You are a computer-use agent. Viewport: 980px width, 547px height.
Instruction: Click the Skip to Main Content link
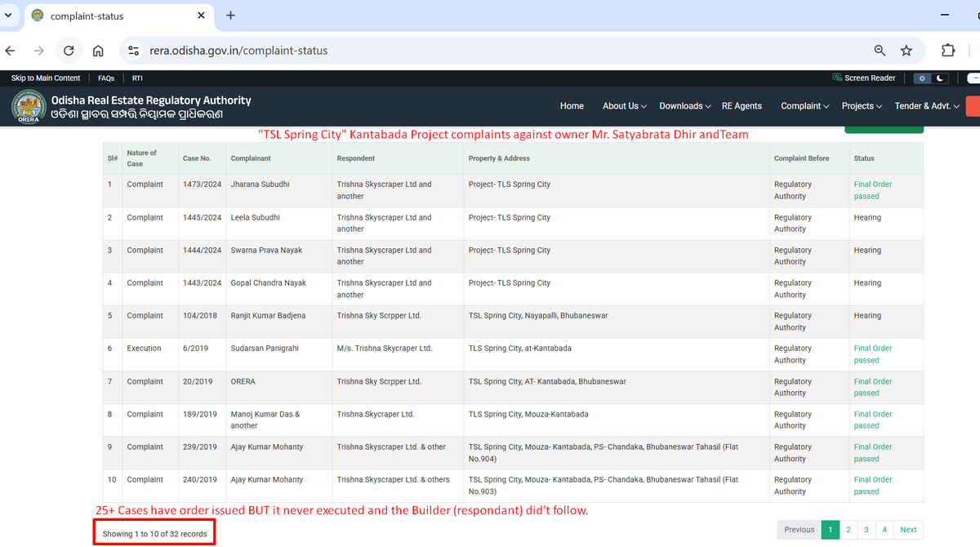coord(46,78)
